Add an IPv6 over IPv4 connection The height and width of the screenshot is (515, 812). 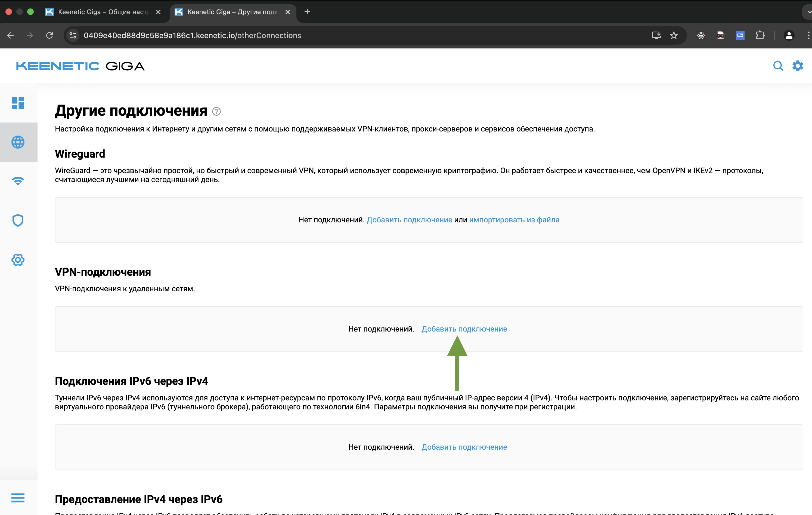pyautogui.click(x=464, y=447)
